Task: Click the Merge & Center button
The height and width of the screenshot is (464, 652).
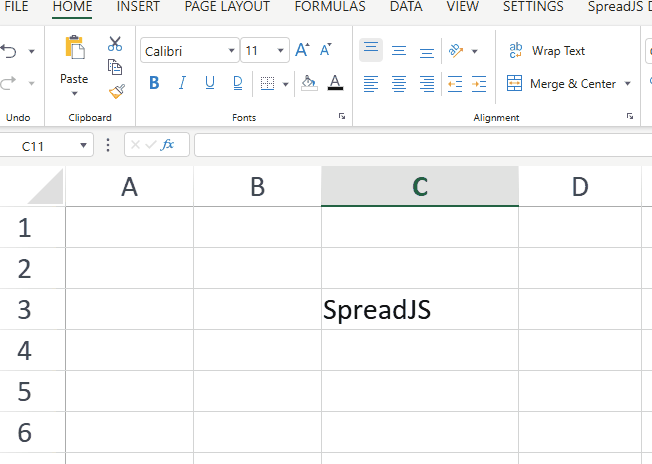Action: [561, 84]
